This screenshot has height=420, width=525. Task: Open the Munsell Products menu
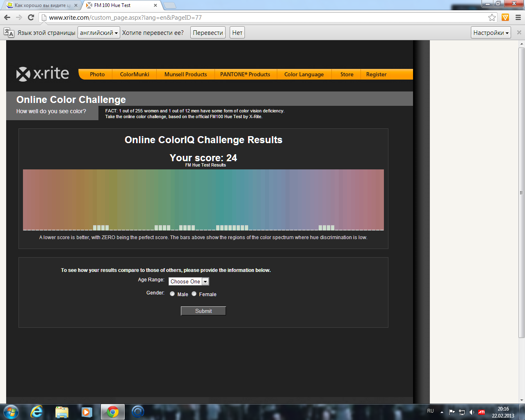(x=185, y=74)
